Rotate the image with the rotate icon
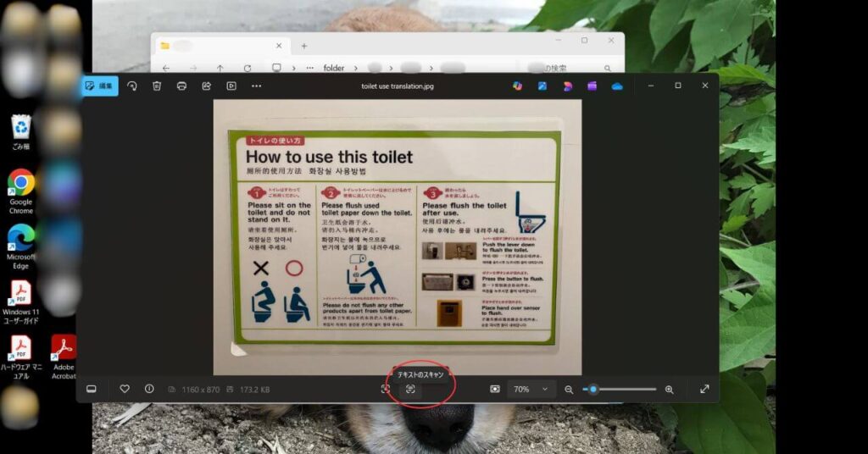868x454 pixels. pos(132,86)
